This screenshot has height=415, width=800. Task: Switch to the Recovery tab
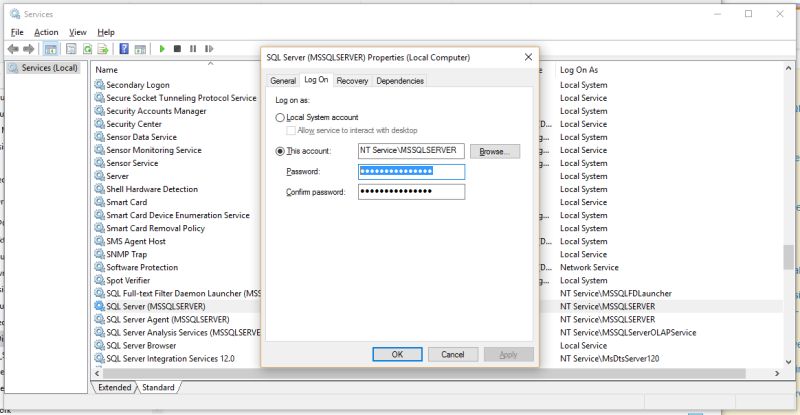click(x=352, y=81)
